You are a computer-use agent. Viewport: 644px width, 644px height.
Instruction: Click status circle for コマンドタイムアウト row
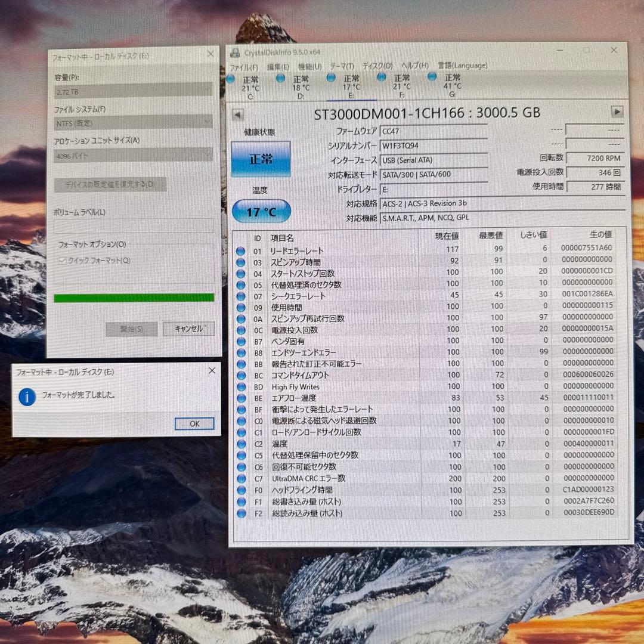241,376
